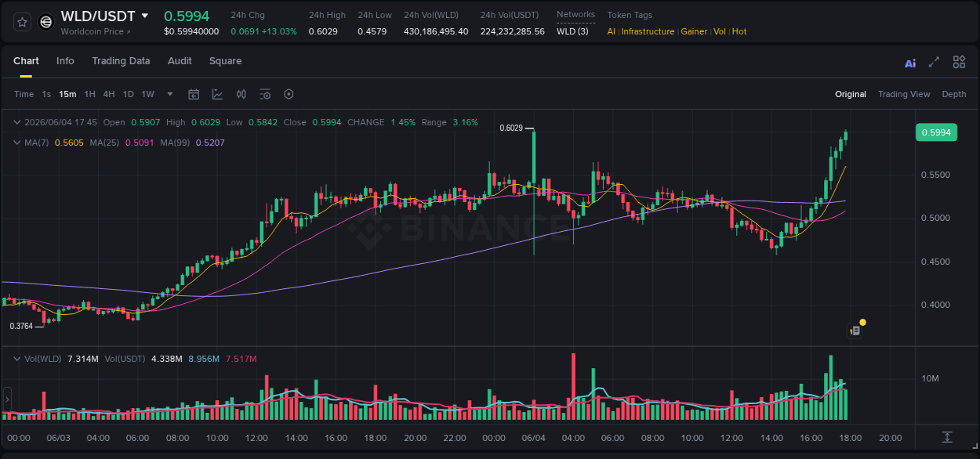Click the 10M volume axis label
The height and width of the screenshot is (459, 980).
931,378
